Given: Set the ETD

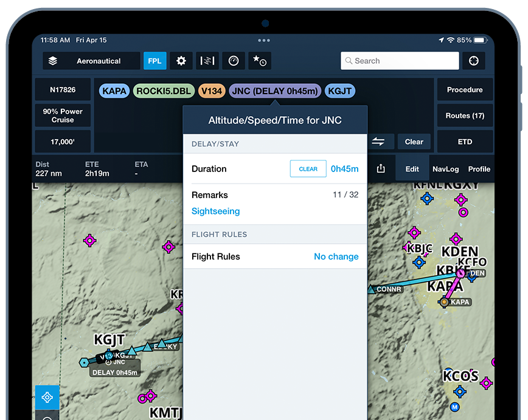Looking at the screenshot, I should 465,142.
